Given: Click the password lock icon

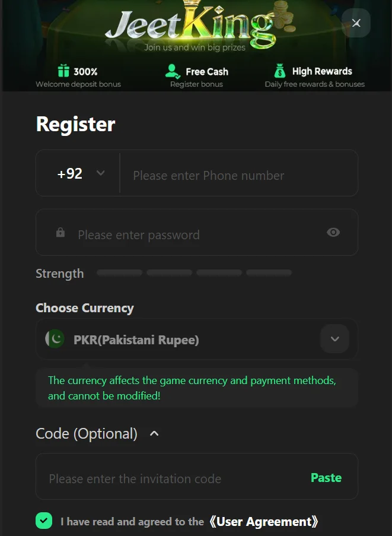Looking at the screenshot, I should coord(60,233).
